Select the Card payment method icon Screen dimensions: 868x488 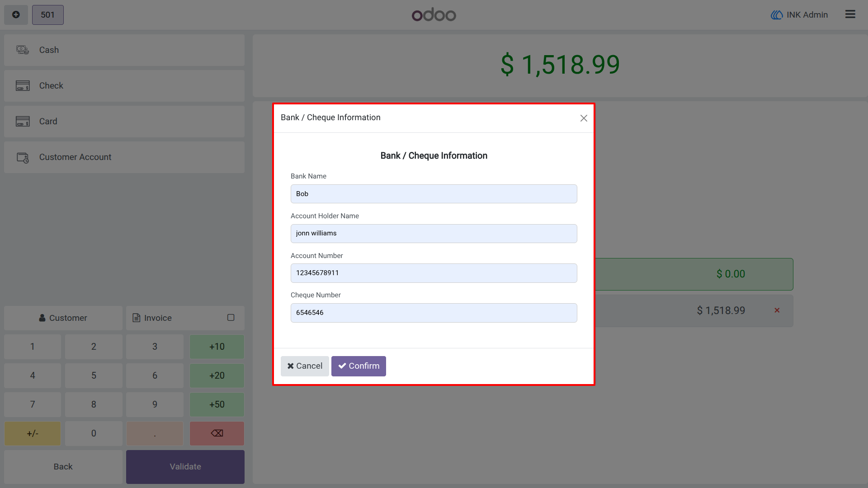click(23, 121)
